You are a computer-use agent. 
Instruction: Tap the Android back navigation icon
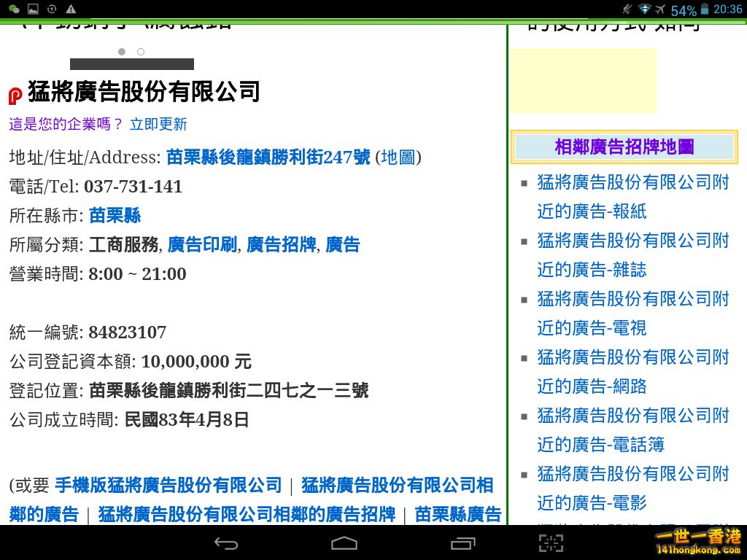(226, 543)
